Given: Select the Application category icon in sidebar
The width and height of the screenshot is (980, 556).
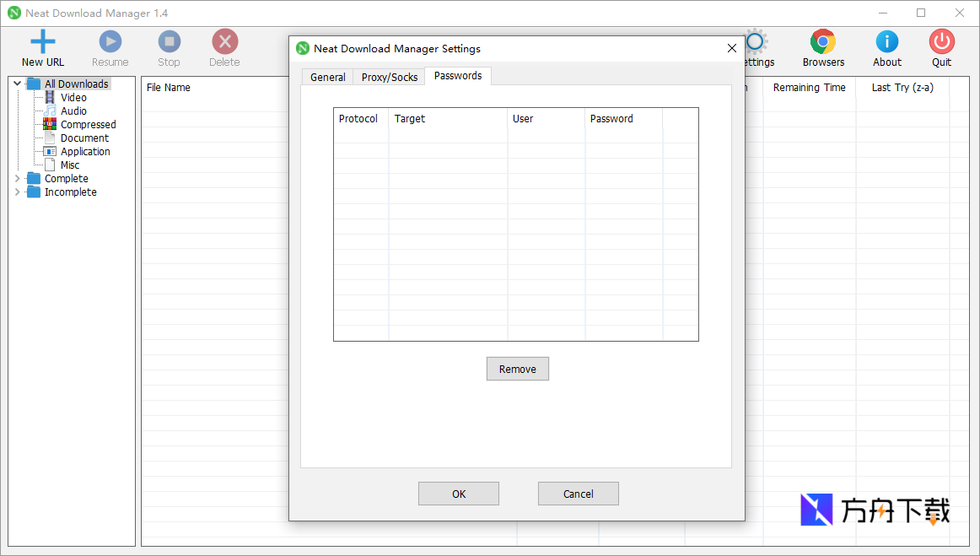Looking at the screenshot, I should tap(50, 151).
